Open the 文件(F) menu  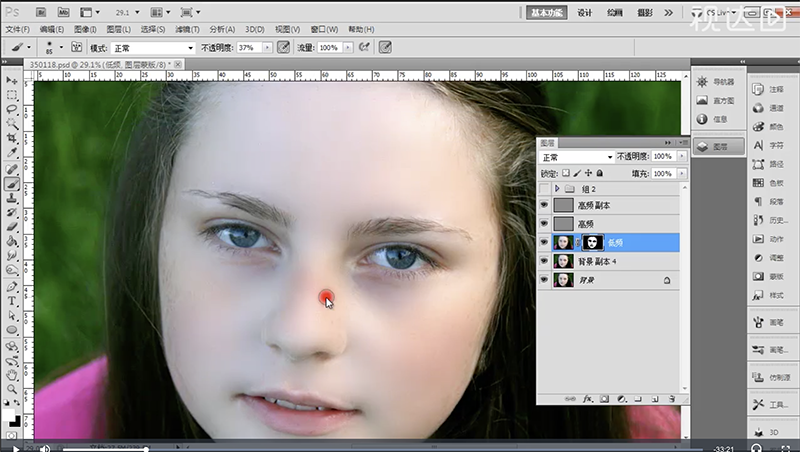[x=17, y=30]
